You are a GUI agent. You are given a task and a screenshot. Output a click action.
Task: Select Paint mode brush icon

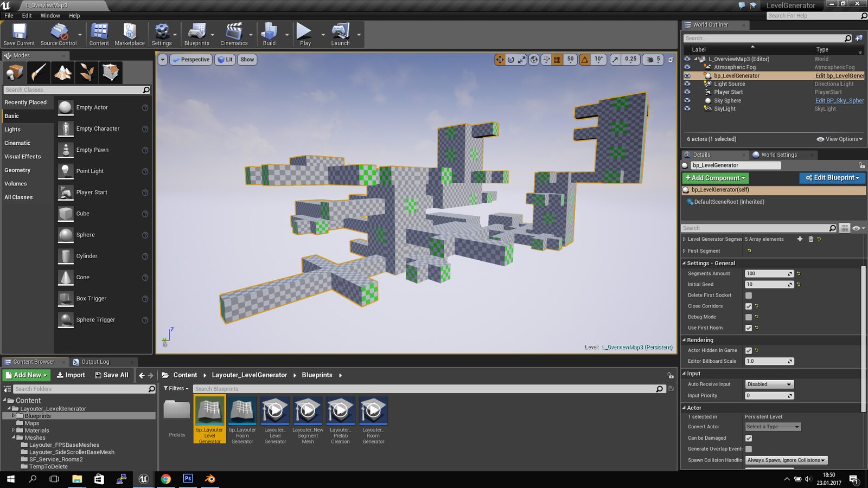[39, 72]
